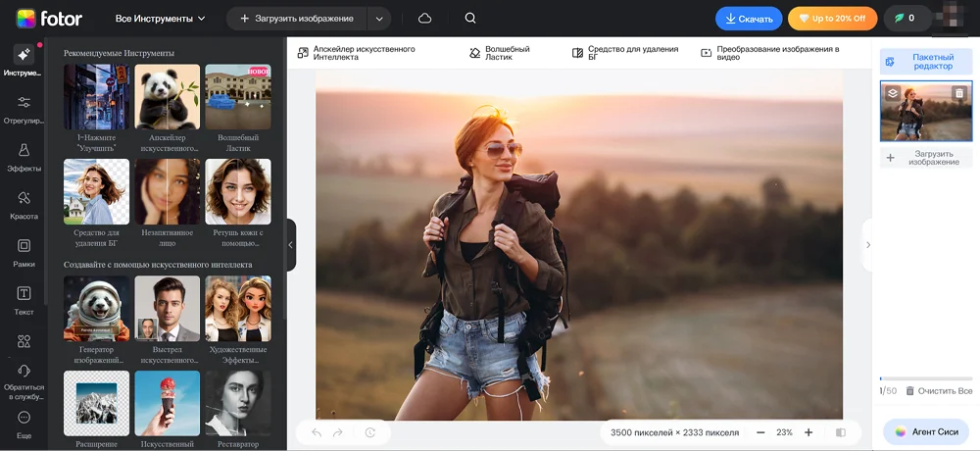
Task: Select the Text (Текст) tool
Action: tap(24, 299)
